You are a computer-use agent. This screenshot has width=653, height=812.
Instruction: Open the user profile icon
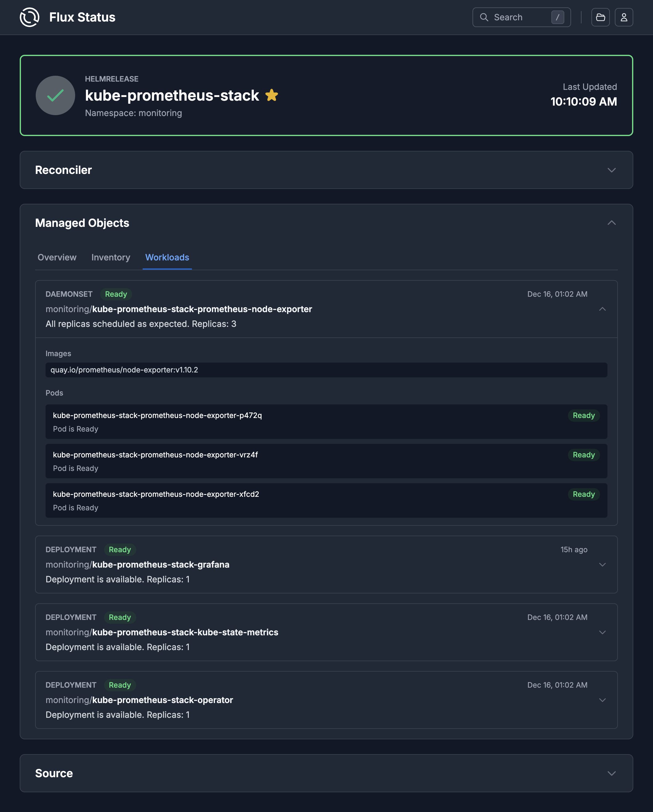click(x=624, y=17)
